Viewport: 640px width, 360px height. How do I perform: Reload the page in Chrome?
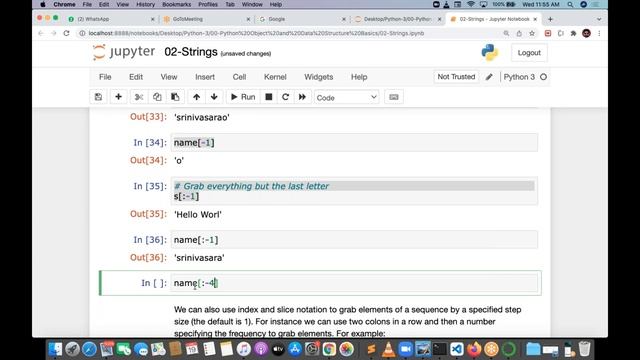67,33
